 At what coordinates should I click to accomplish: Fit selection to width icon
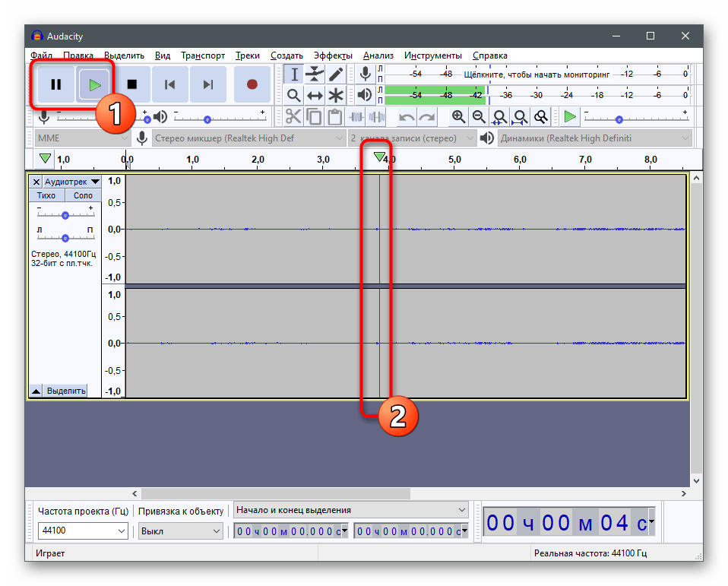tap(499, 116)
